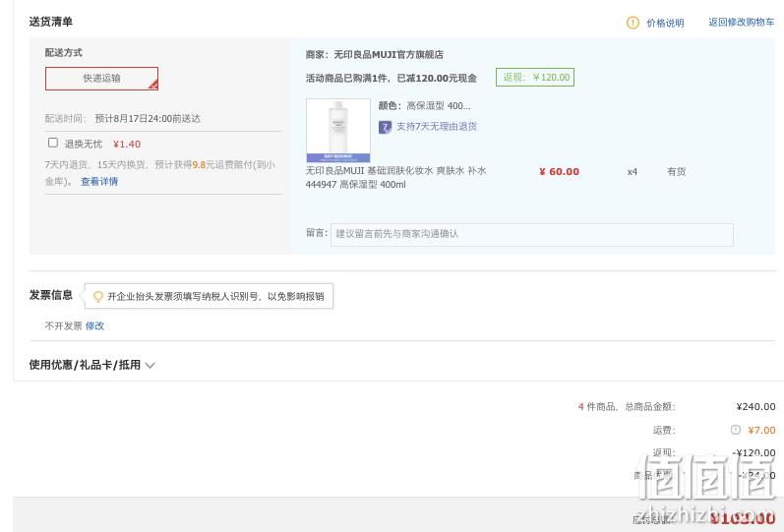Click the MUJI toner product thumbnail
Image resolution: width=784 pixels, height=532 pixels.
[x=338, y=130]
